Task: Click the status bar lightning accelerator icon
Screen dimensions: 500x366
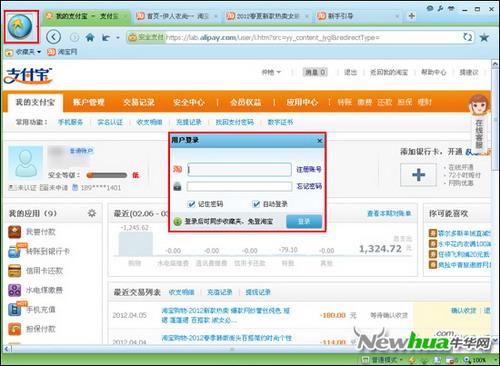Action: (412, 360)
